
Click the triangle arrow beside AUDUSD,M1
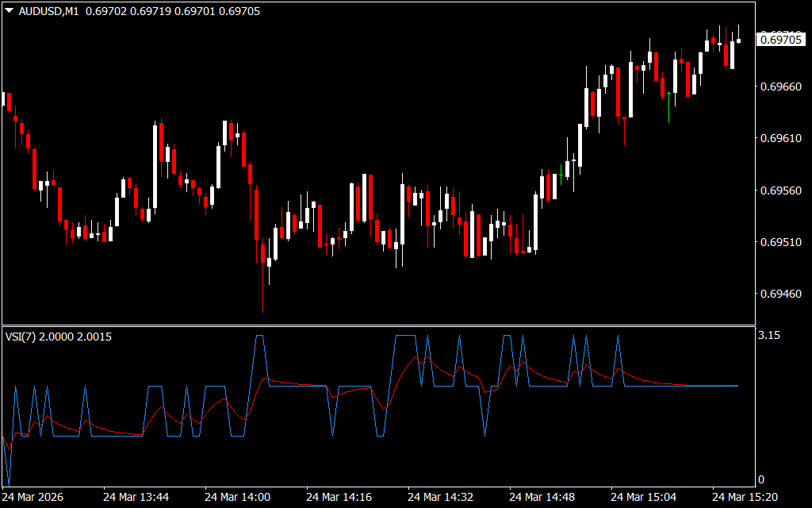10,12
